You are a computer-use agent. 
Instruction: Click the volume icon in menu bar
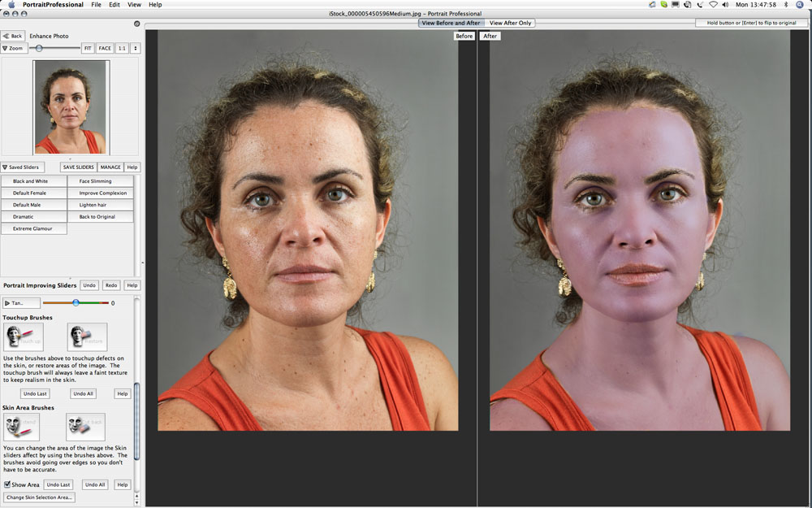pos(726,5)
